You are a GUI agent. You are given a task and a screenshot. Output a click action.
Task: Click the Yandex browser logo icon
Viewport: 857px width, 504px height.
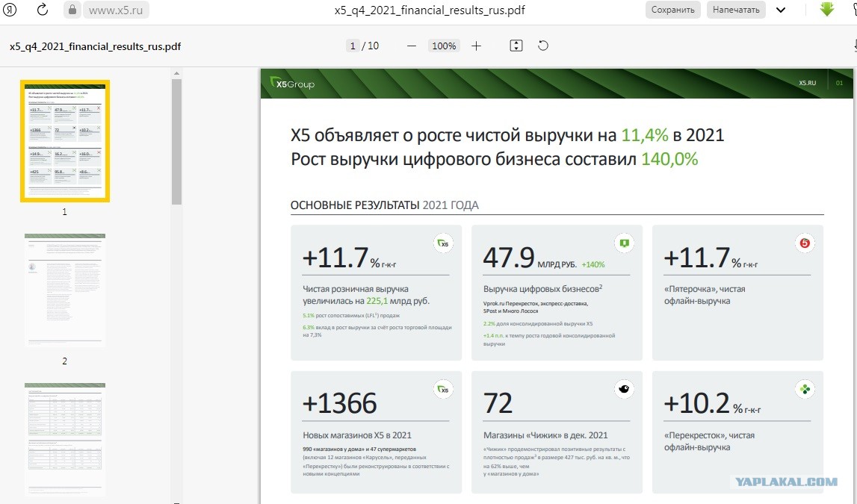10,10
